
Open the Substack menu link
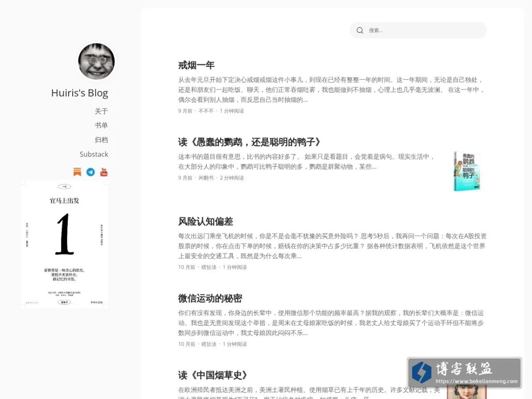pos(94,154)
